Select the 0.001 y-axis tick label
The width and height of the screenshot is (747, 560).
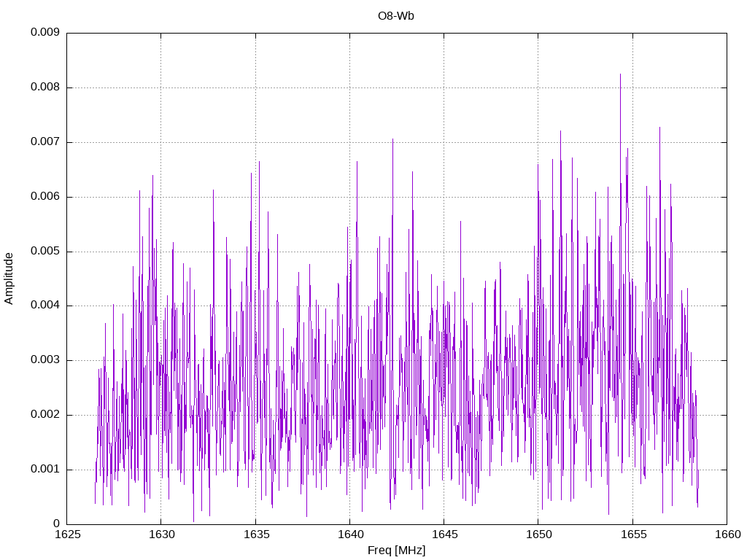(x=44, y=470)
